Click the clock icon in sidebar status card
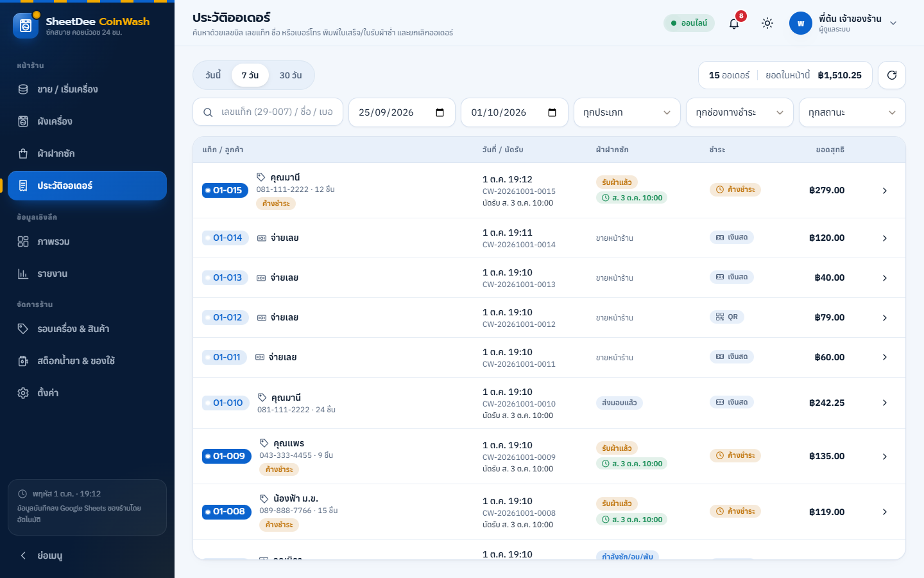The height and width of the screenshot is (578, 924). pyautogui.click(x=22, y=494)
